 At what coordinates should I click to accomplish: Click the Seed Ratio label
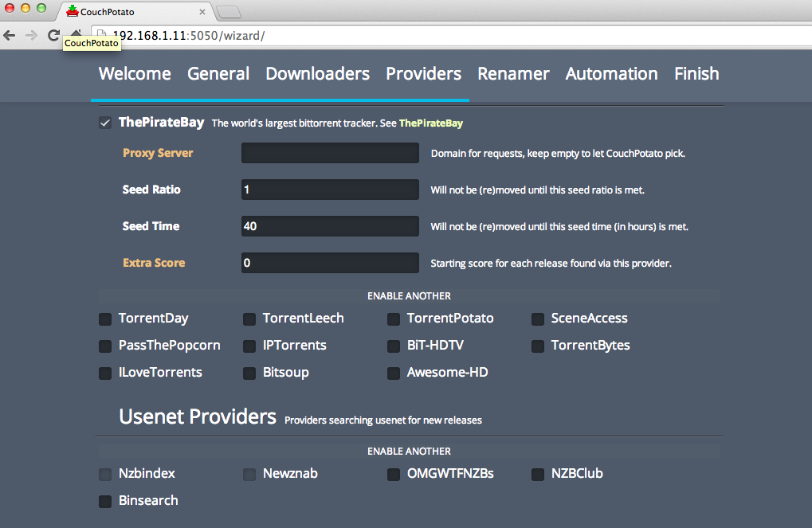click(x=151, y=190)
